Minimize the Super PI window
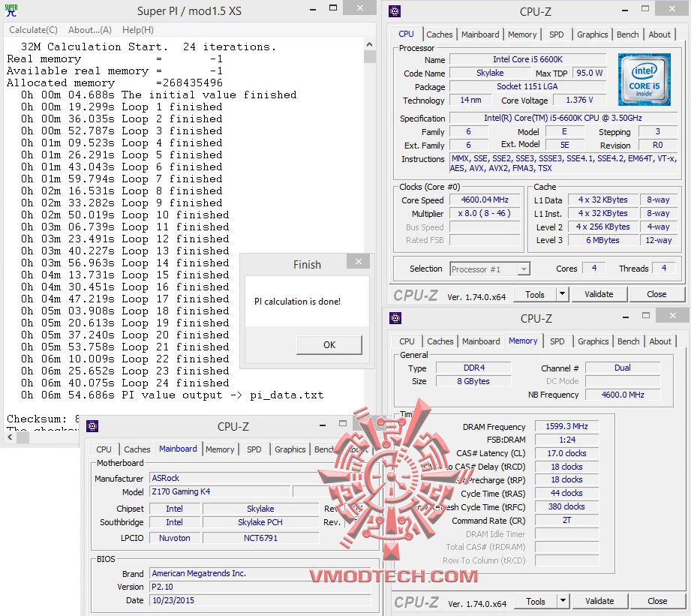 tap(313, 10)
